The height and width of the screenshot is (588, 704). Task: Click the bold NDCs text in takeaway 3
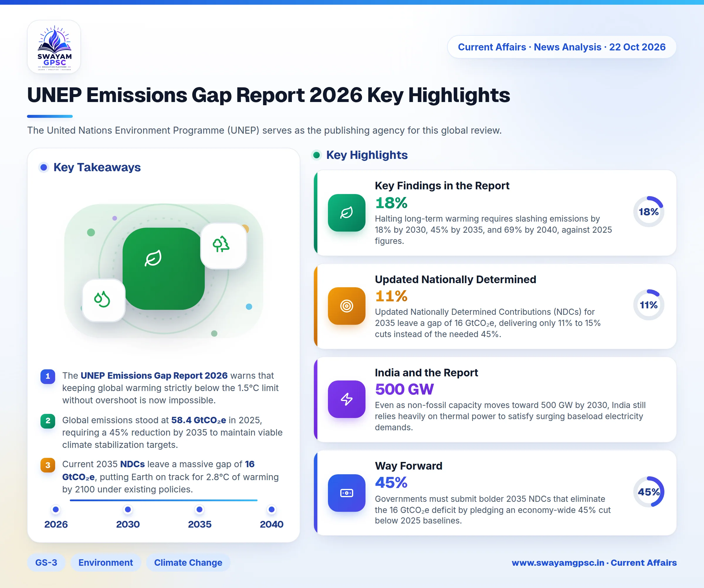click(x=132, y=464)
